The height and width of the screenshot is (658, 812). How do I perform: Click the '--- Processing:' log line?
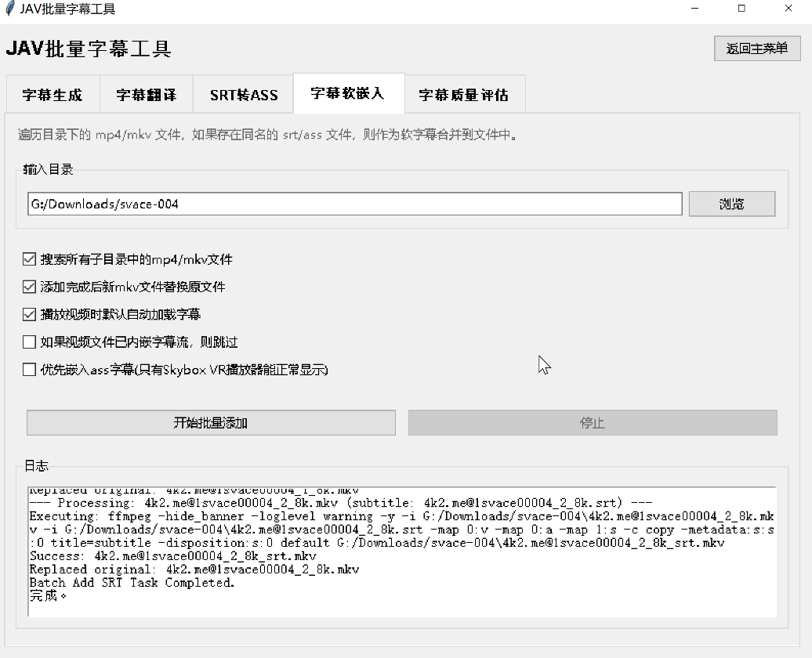click(341, 503)
